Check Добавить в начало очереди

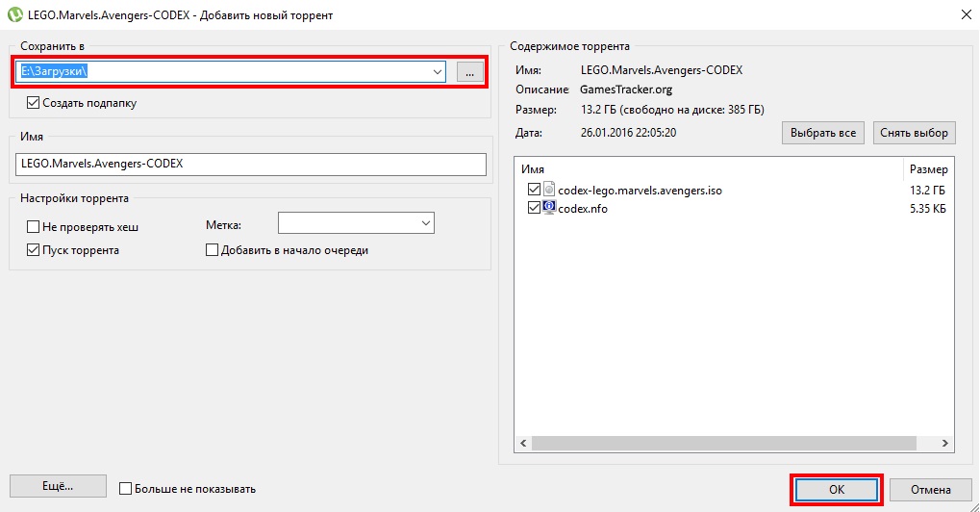click(x=212, y=250)
